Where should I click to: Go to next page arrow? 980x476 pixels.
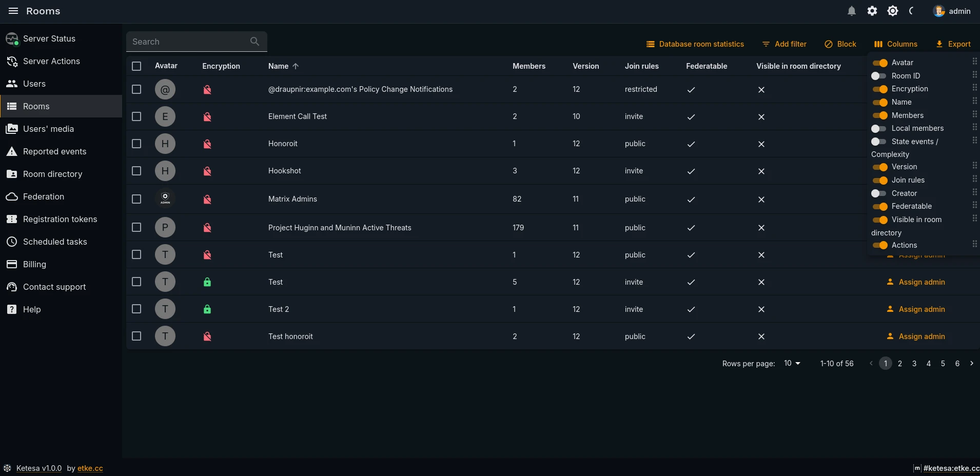click(971, 363)
